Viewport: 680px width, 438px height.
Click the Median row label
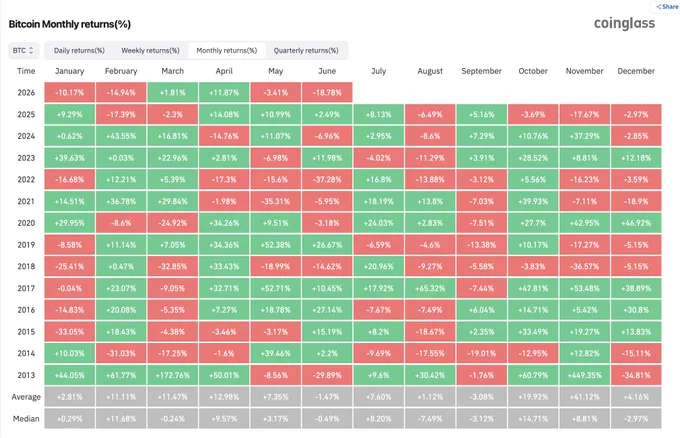click(26, 419)
